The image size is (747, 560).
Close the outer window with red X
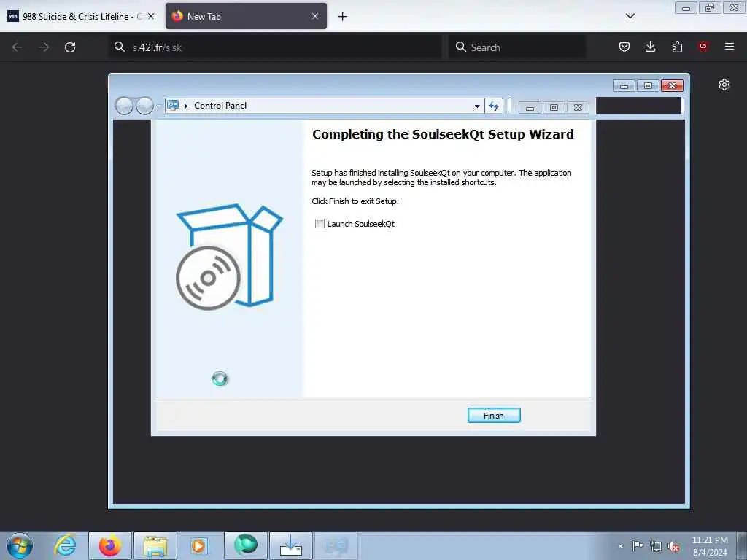point(672,86)
